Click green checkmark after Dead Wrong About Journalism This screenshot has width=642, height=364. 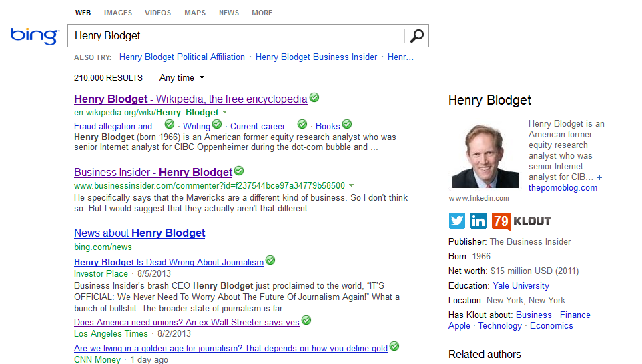[270, 261]
